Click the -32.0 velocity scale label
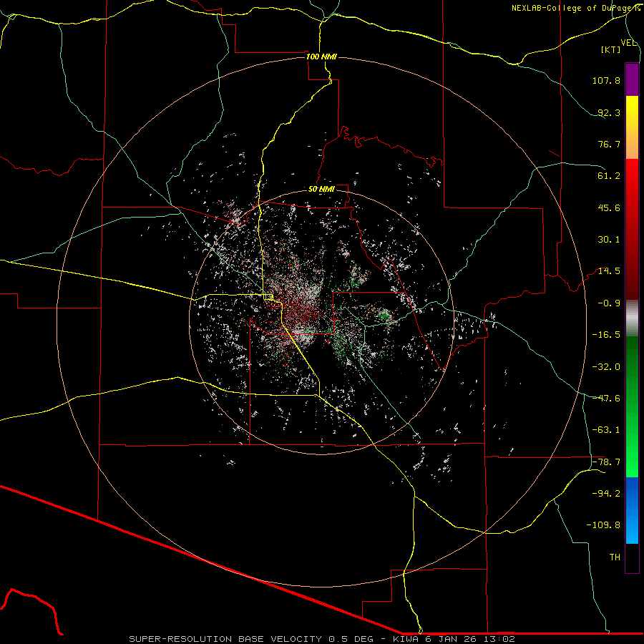The width and height of the screenshot is (644, 644). tap(606, 367)
